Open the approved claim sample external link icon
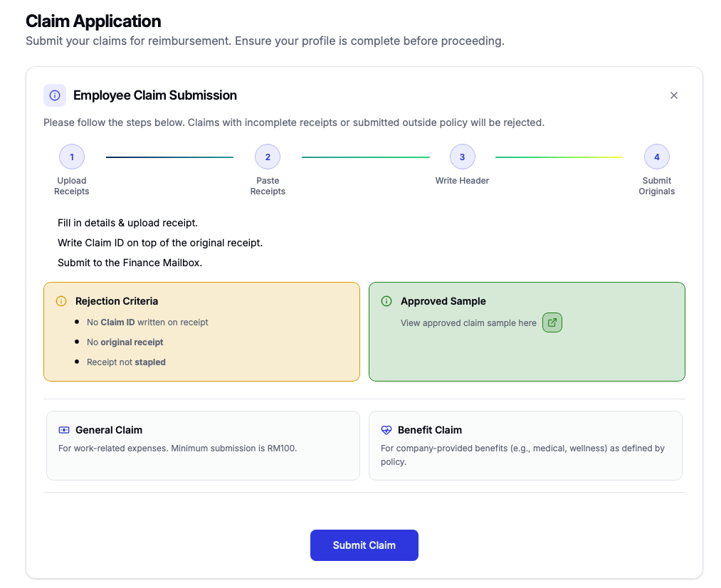 552,322
